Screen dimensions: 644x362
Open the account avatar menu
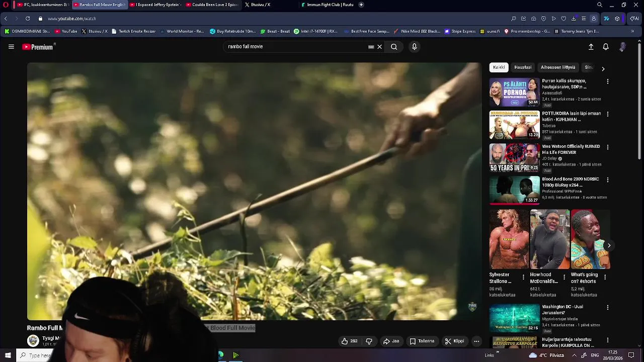click(622, 47)
